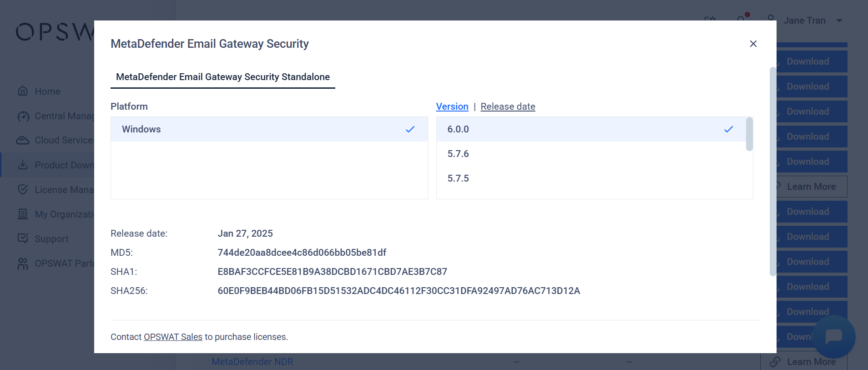Close the MetaDefender Email Gateway Security dialog
The height and width of the screenshot is (370, 868).
(753, 44)
